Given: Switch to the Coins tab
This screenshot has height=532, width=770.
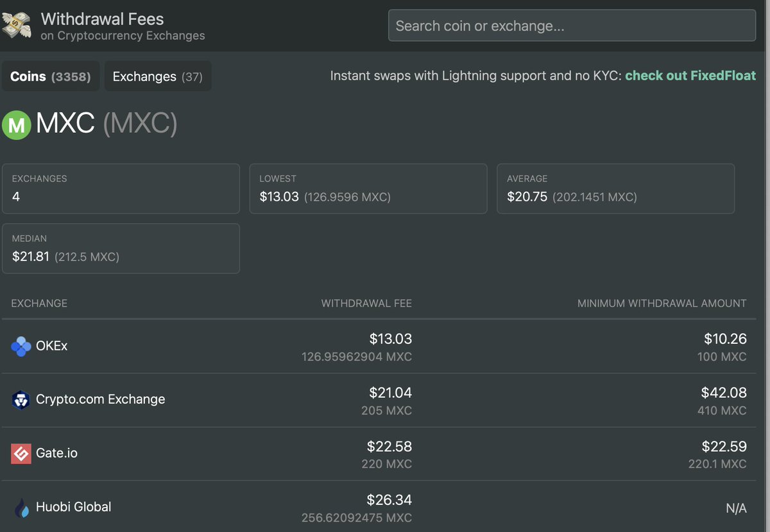Looking at the screenshot, I should 50,76.
